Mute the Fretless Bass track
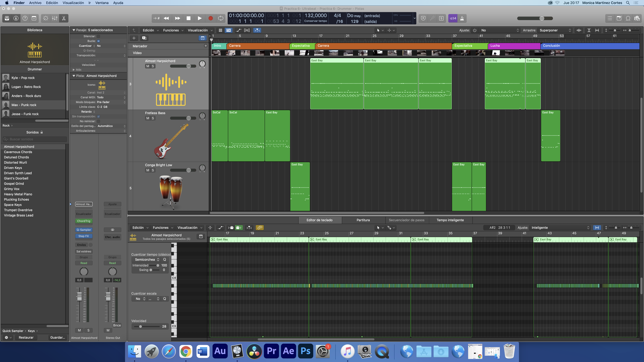This screenshot has height=362, width=644. [148, 118]
